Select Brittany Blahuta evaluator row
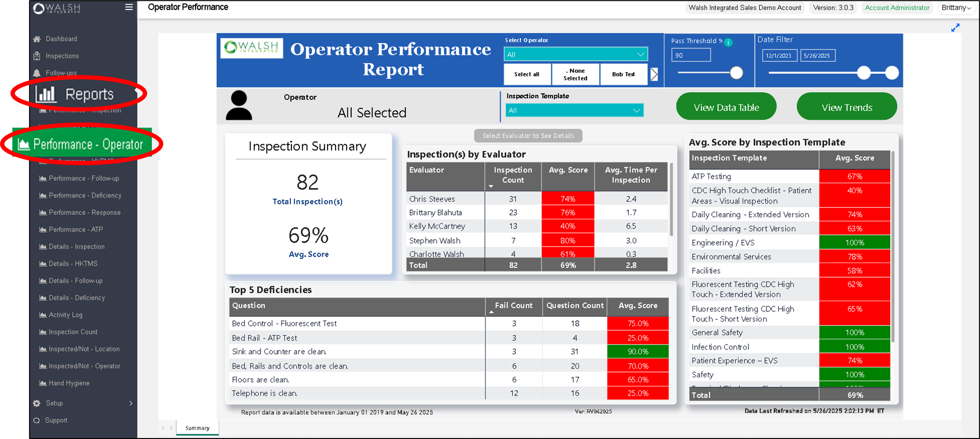 [537, 213]
